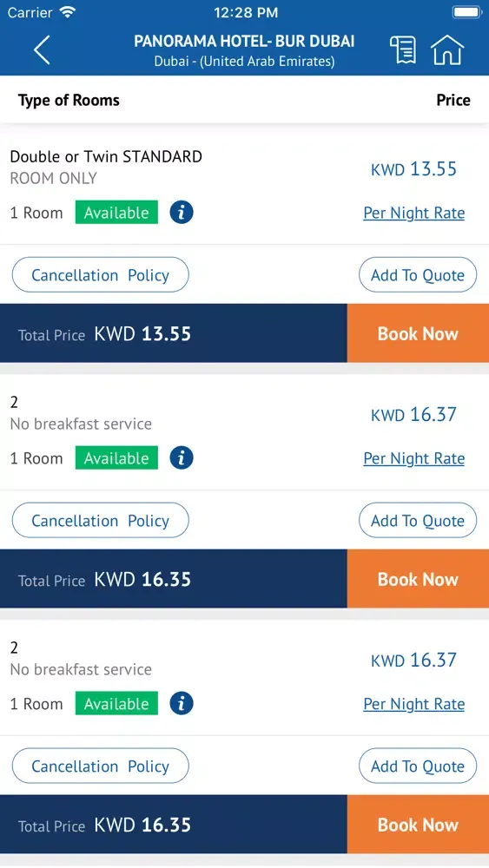
Task: Add the KWD 13.55 room to quote
Action: [418, 275]
